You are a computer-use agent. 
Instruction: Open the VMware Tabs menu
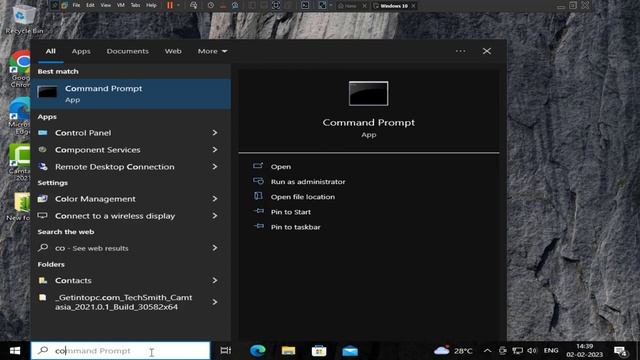[136, 5]
